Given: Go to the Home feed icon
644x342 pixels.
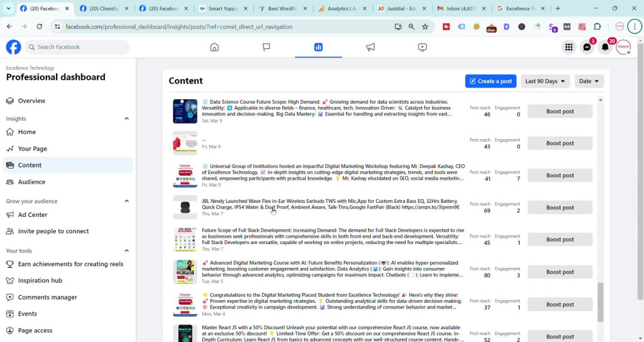Looking at the screenshot, I should click(214, 47).
